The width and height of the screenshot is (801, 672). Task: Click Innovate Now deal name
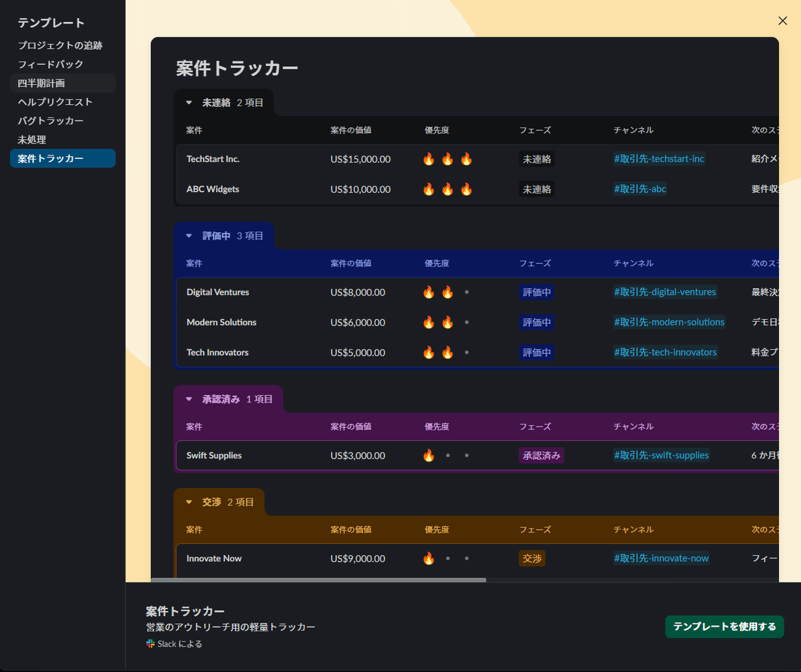214,558
